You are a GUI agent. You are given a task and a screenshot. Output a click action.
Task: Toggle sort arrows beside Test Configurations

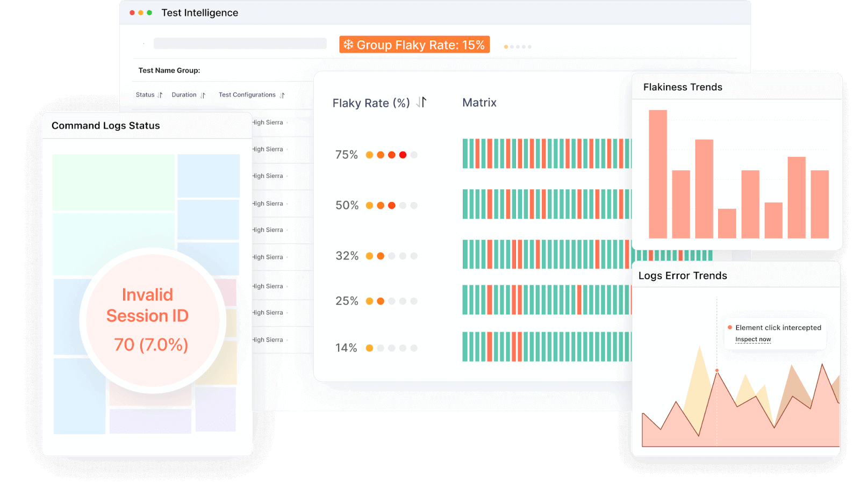(282, 95)
